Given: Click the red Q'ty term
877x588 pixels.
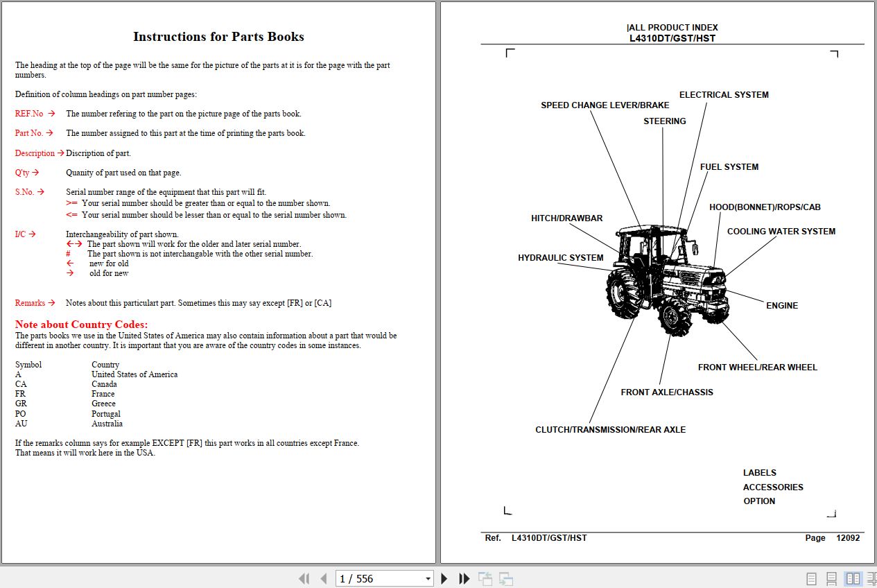Looking at the screenshot, I should (22, 173).
